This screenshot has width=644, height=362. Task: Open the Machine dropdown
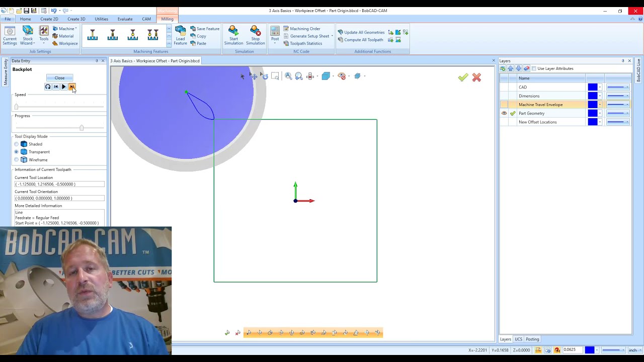[x=65, y=29]
